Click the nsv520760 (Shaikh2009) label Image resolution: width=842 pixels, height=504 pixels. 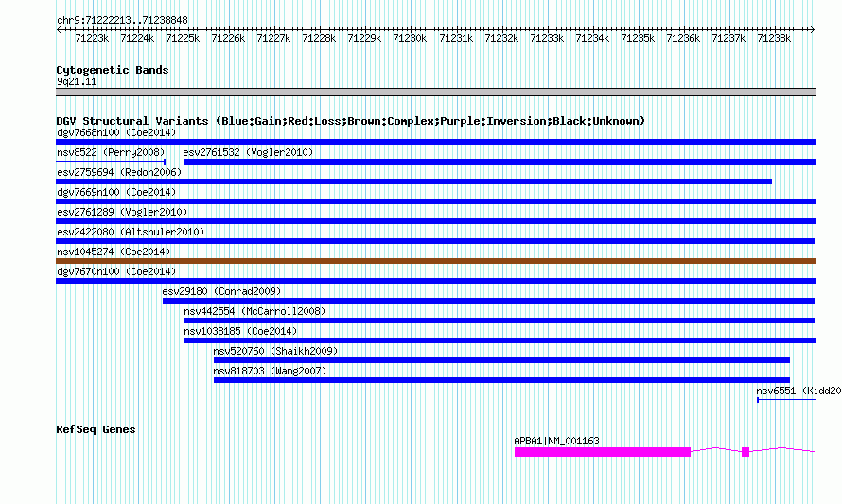click(275, 351)
